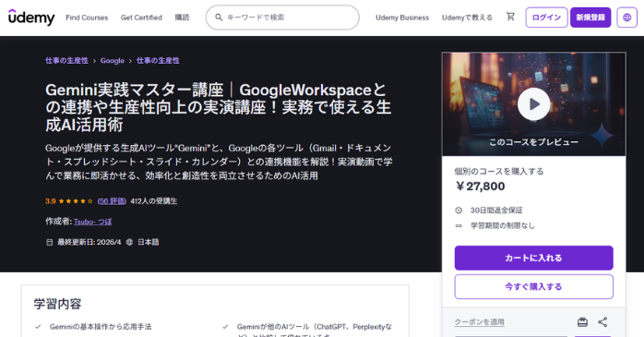The image size is (644, 337).
Task: Click the 新規登録 button
Action: tap(590, 18)
